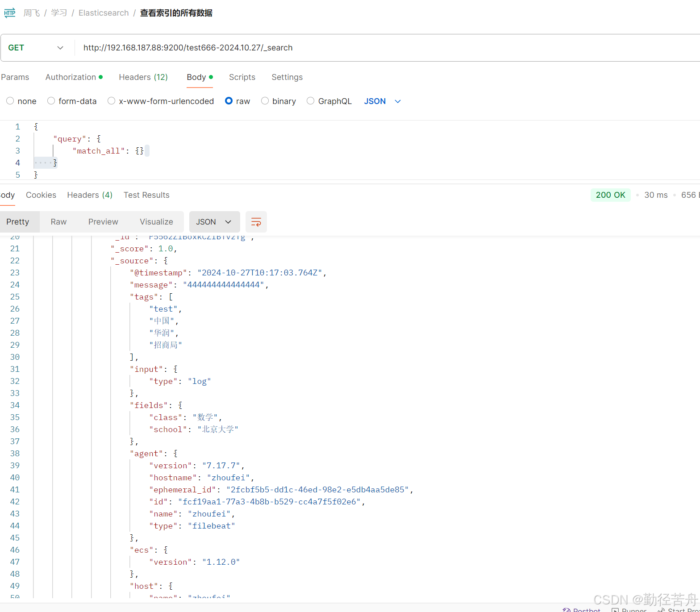Click the "fields" key in the response
The height and width of the screenshot is (612, 700).
click(149, 405)
